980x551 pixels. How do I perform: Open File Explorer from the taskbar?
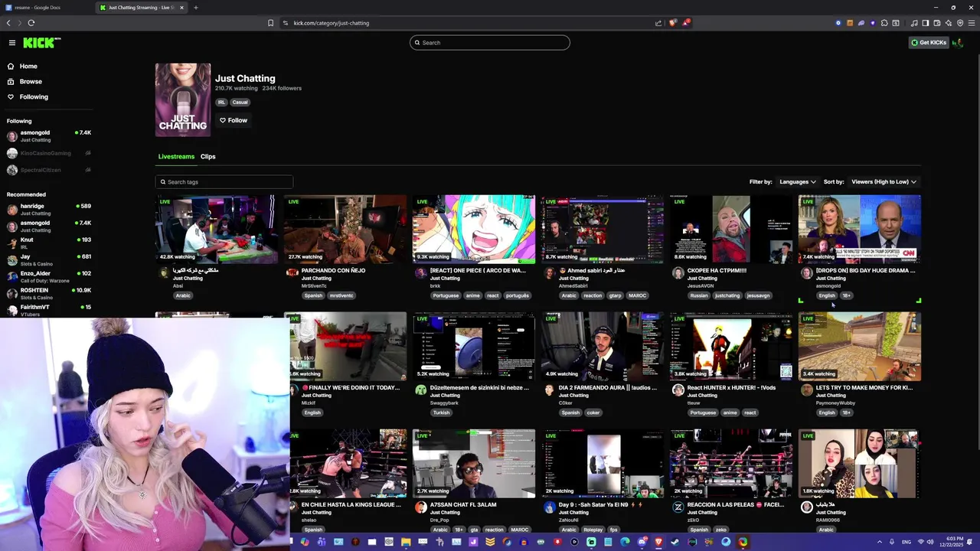pos(406,542)
